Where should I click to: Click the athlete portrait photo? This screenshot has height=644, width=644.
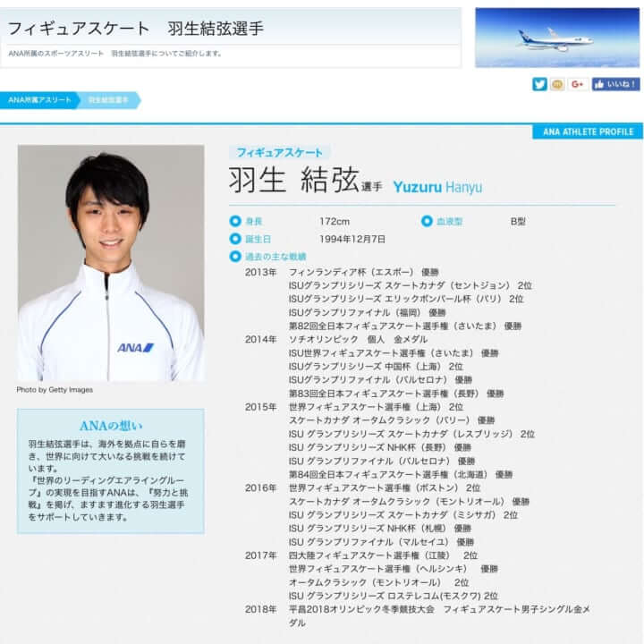pyautogui.click(x=110, y=263)
